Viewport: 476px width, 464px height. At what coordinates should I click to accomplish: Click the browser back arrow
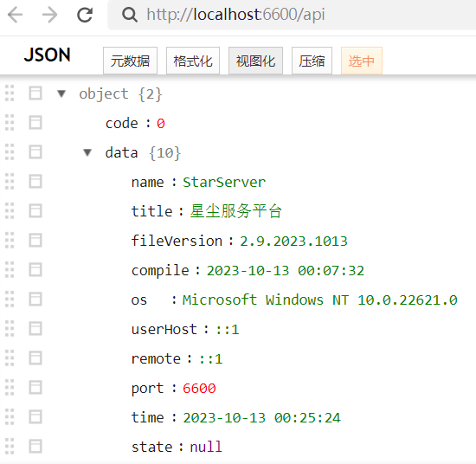16,15
